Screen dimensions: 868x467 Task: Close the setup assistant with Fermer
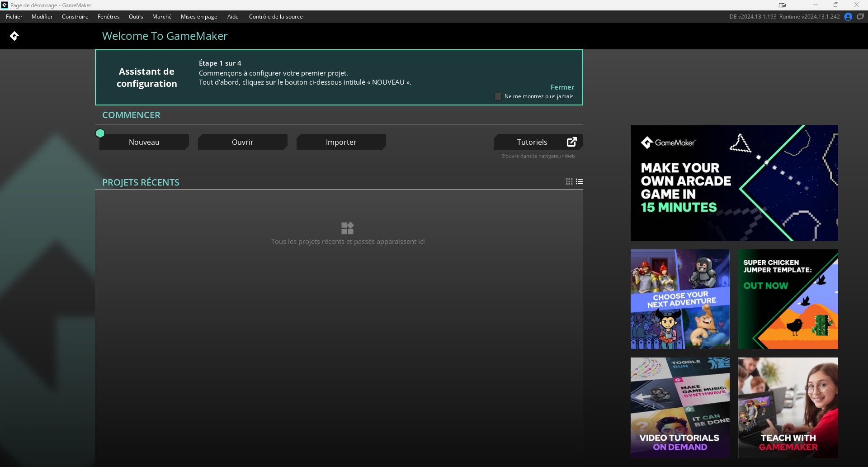[x=562, y=87]
